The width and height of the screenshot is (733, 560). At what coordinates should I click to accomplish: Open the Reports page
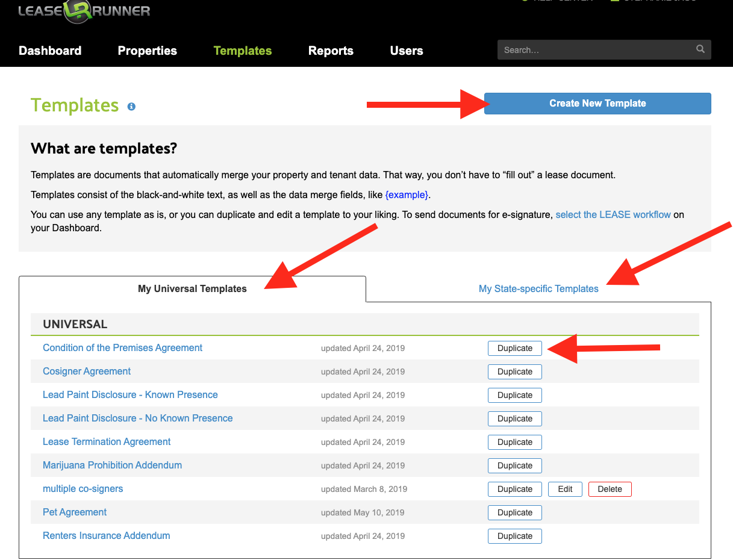coord(331,51)
